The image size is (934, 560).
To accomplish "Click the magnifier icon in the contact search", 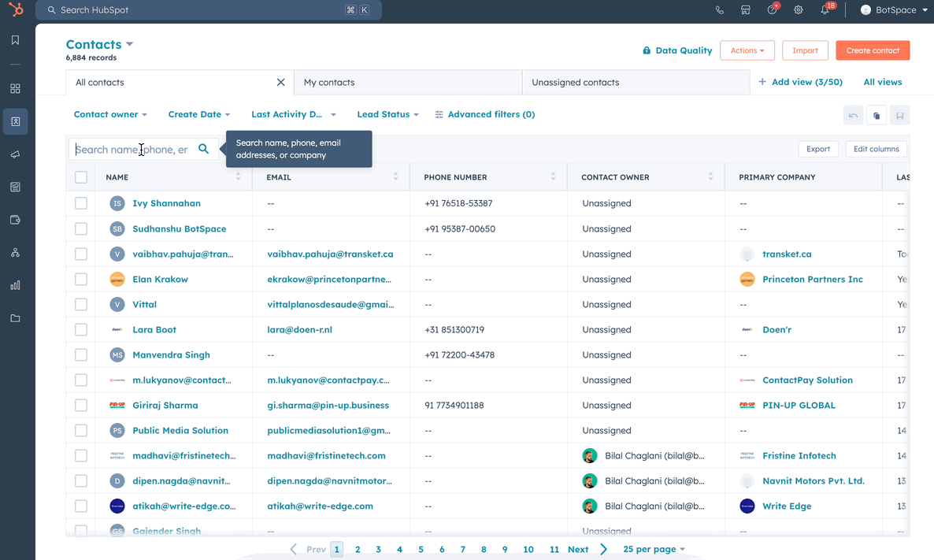I will [204, 149].
